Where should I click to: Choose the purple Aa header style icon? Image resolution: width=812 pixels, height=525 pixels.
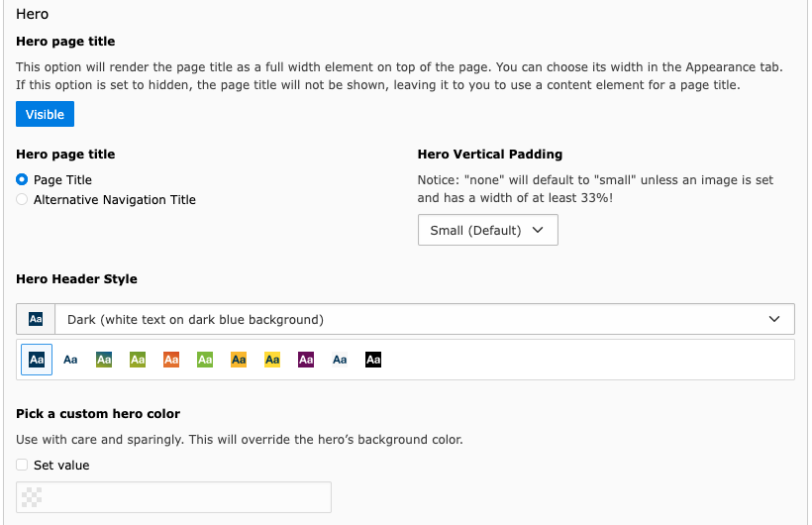coord(306,360)
